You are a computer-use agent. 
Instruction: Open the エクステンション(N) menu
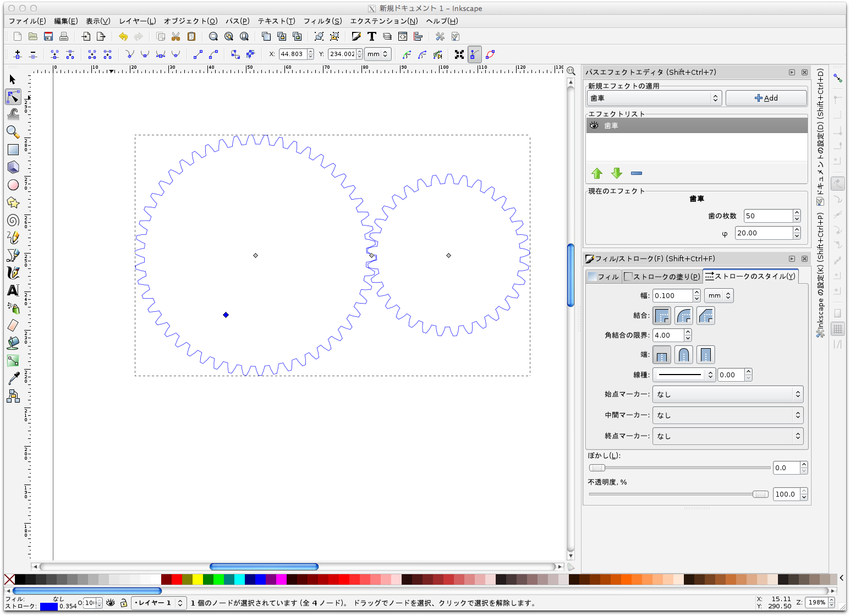point(384,21)
